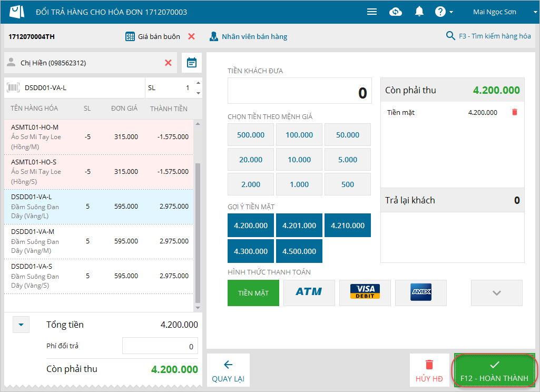Choose Nhân viên bán hàng
Screen dimensions: 540x392
[x=248, y=36]
